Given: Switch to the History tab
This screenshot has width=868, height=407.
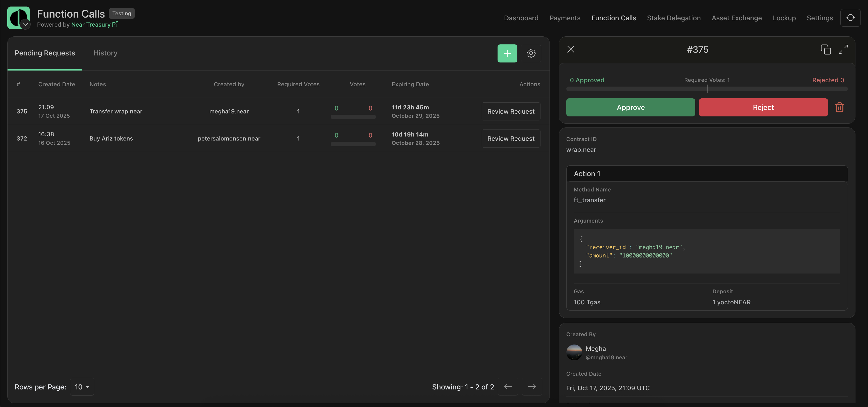Looking at the screenshot, I should click(x=105, y=53).
